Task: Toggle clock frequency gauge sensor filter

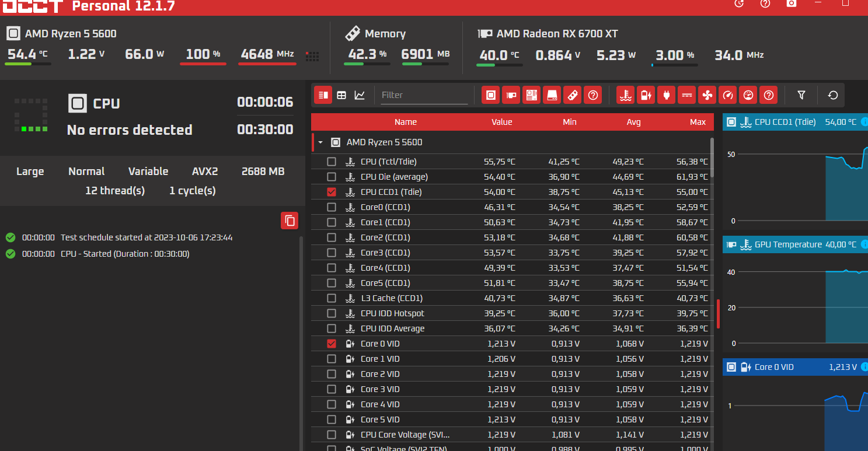Action: (x=728, y=95)
